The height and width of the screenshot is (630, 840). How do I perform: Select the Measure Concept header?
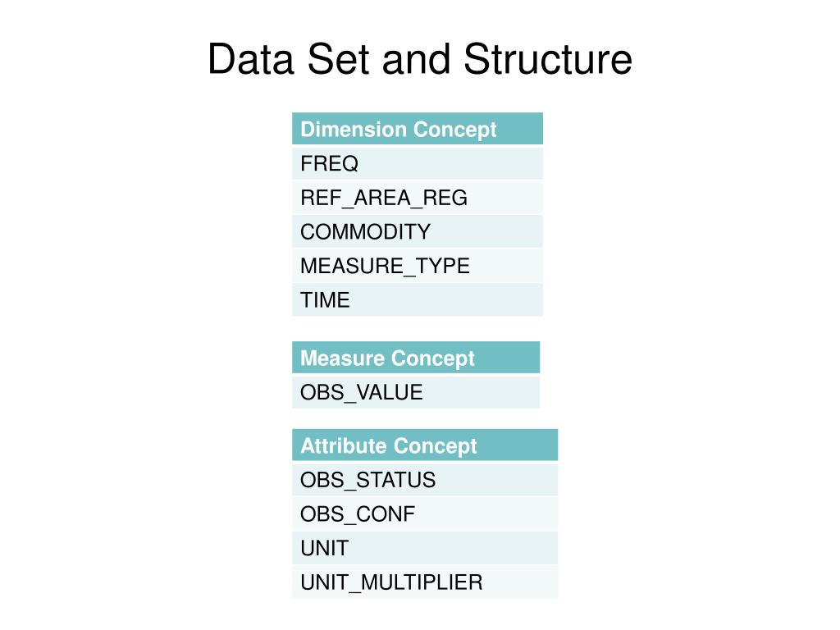416,358
